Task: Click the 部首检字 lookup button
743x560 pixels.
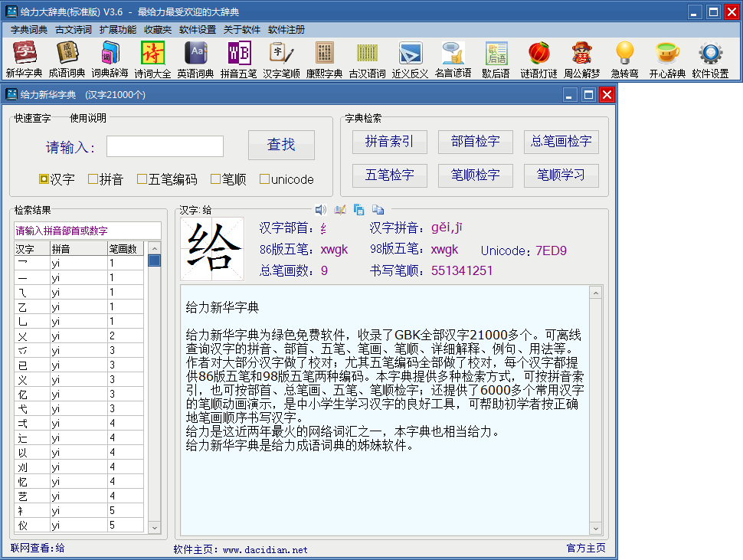Action: [475, 142]
